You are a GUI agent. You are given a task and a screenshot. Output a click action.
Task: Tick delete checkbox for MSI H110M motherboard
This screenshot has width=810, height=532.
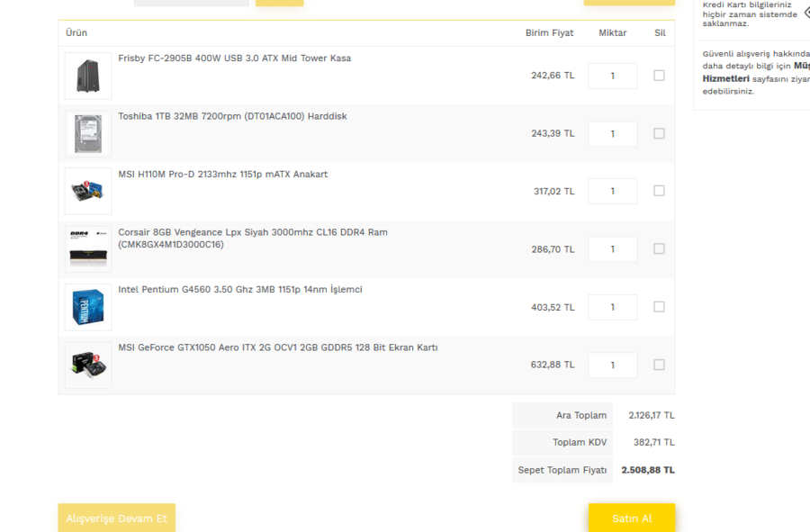tap(659, 191)
